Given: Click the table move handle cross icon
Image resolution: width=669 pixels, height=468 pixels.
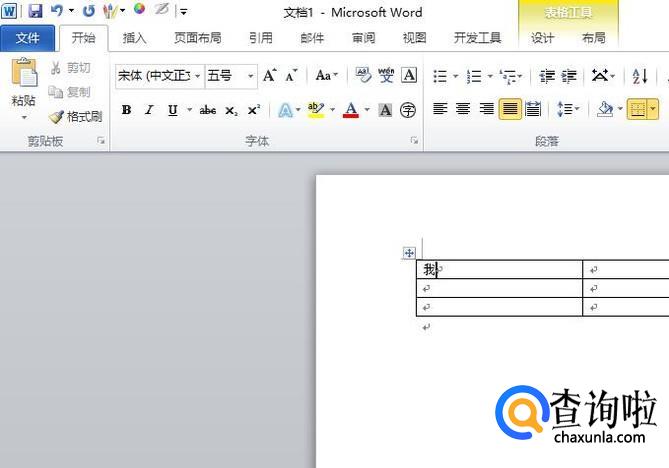Looking at the screenshot, I should pyautogui.click(x=409, y=253).
